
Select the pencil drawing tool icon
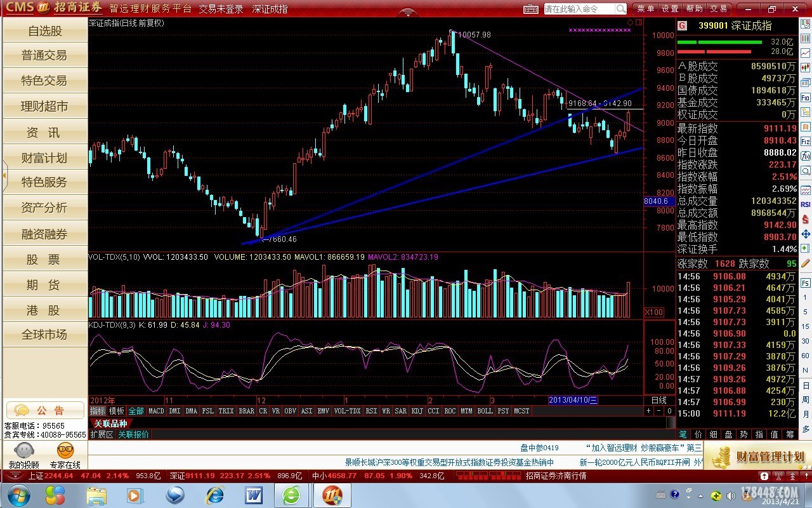(x=806, y=263)
